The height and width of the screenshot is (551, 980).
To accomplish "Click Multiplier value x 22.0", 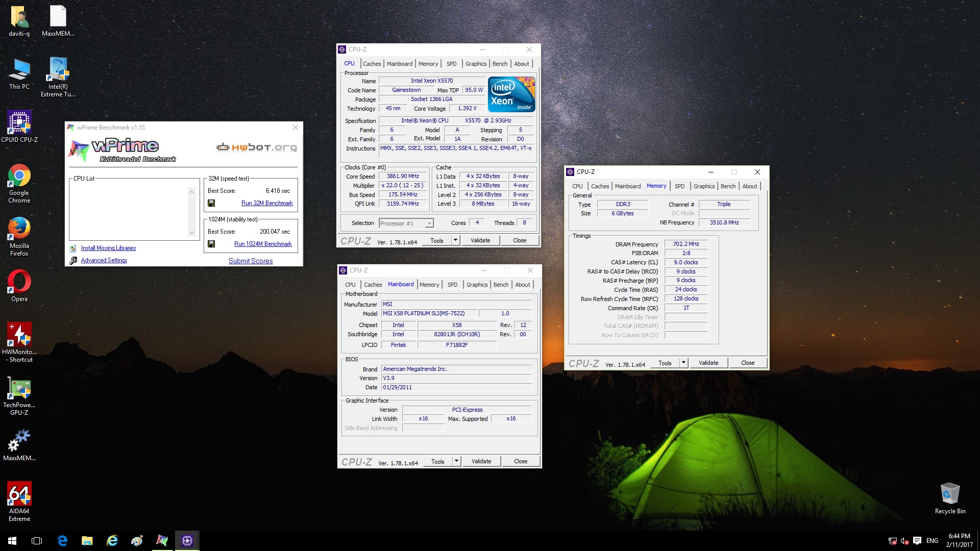I will pos(403,185).
